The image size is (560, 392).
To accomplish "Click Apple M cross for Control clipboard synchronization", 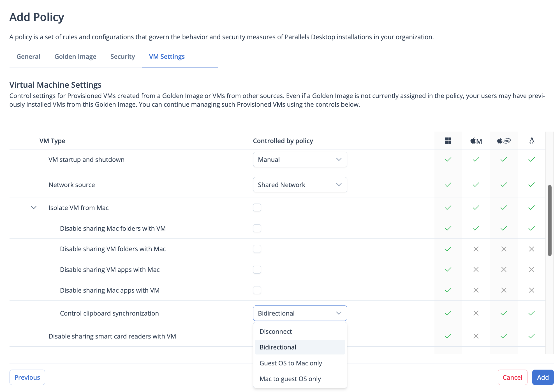I will click(x=476, y=313).
